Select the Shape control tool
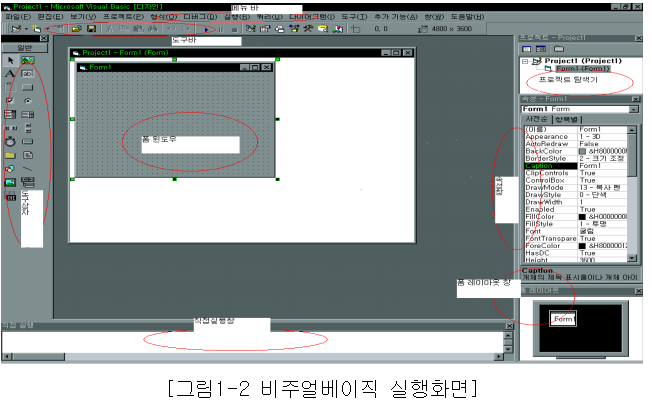 (x=10, y=169)
